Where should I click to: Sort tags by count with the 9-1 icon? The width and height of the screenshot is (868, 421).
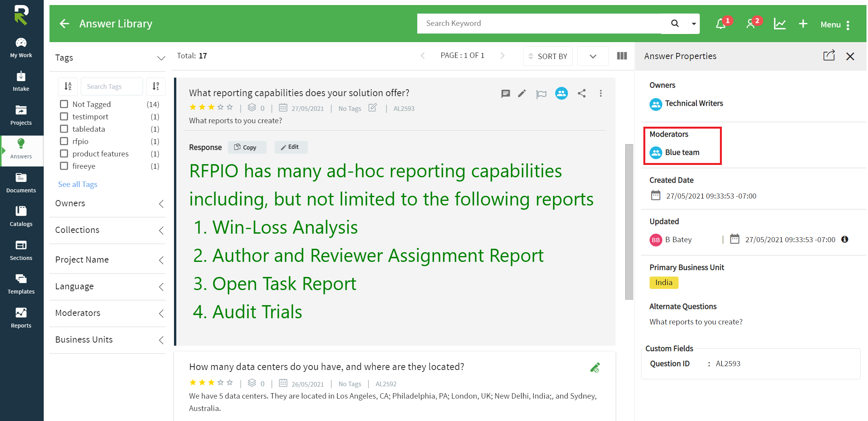156,87
